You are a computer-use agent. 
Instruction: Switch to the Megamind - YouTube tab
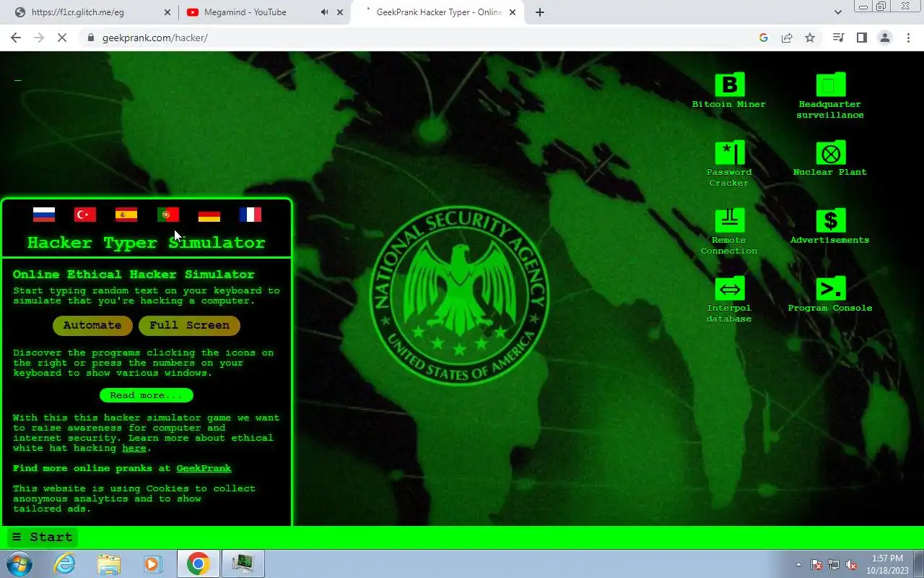pyautogui.click(x=253, y=12)
